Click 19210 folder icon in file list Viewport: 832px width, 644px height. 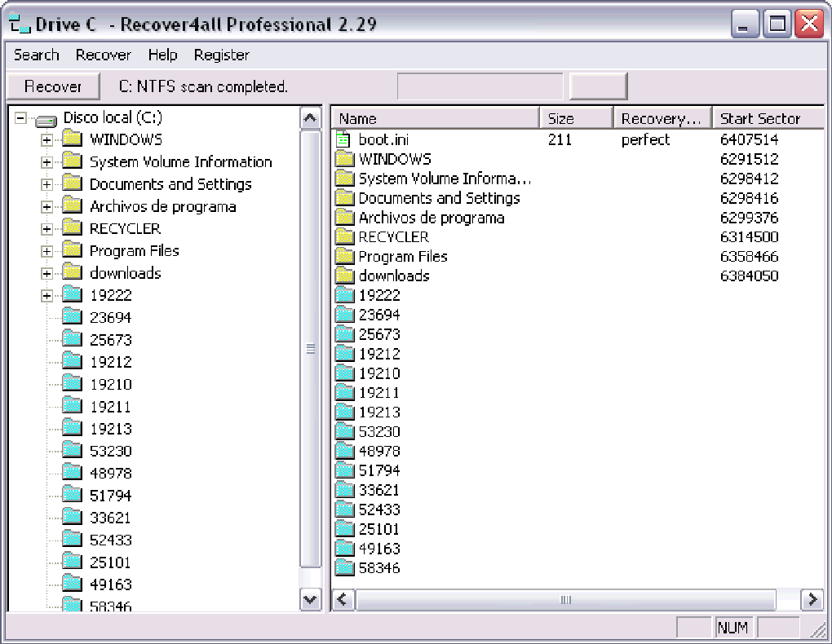point(345,373)
